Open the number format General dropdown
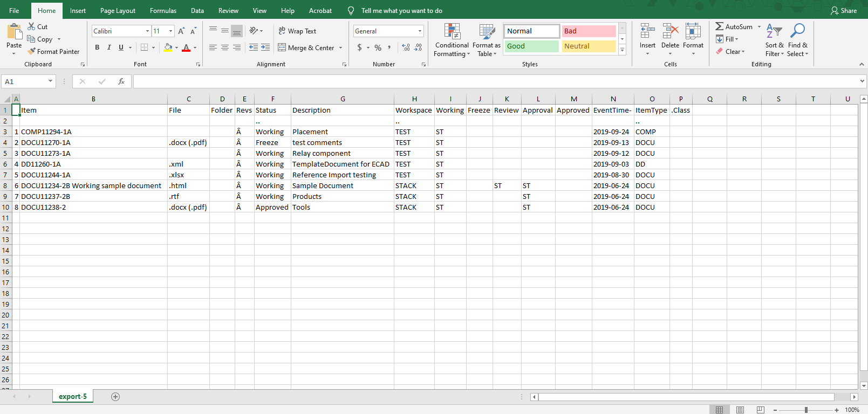Image resolution: width=868 pixels, height=414 pixels. (x=420, y=31)
